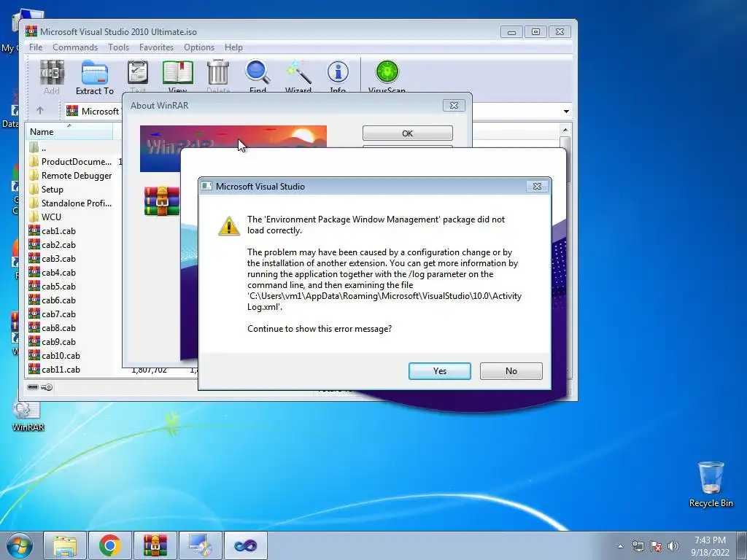Click Yes in Visual Studio error dialog
The image size is (747, 560).
tap(440, 371)
